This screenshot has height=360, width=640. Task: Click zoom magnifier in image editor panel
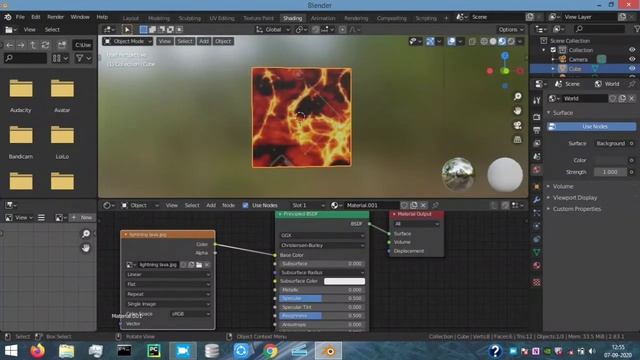[x=86, y=233]
